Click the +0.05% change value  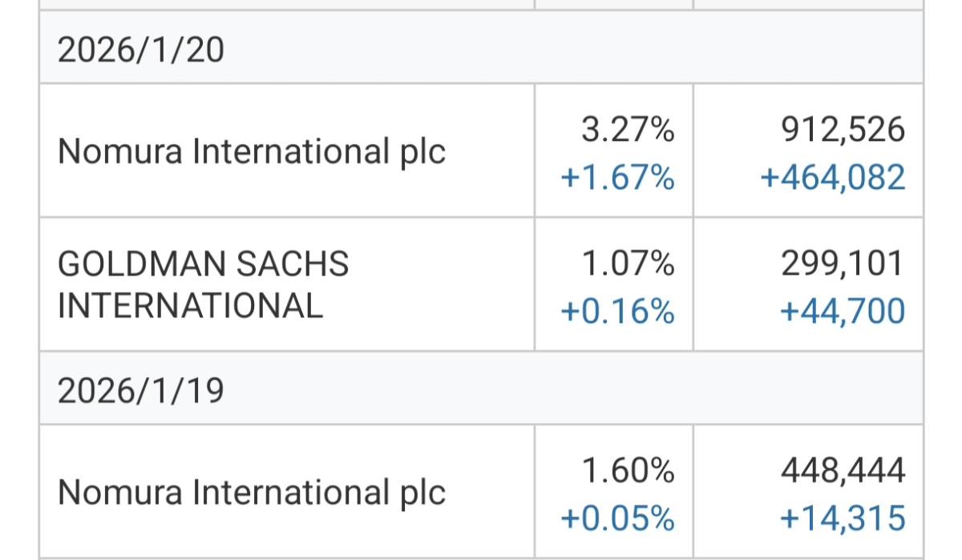(x=617, y=518)
